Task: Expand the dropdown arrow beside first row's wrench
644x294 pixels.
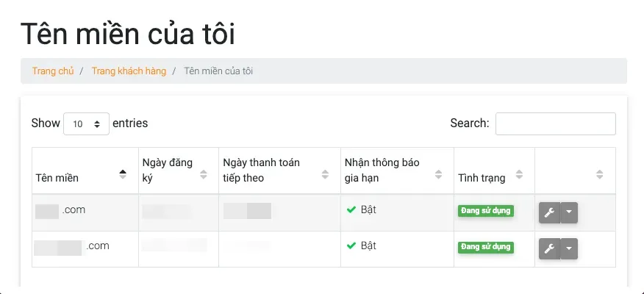Action: 569,212
